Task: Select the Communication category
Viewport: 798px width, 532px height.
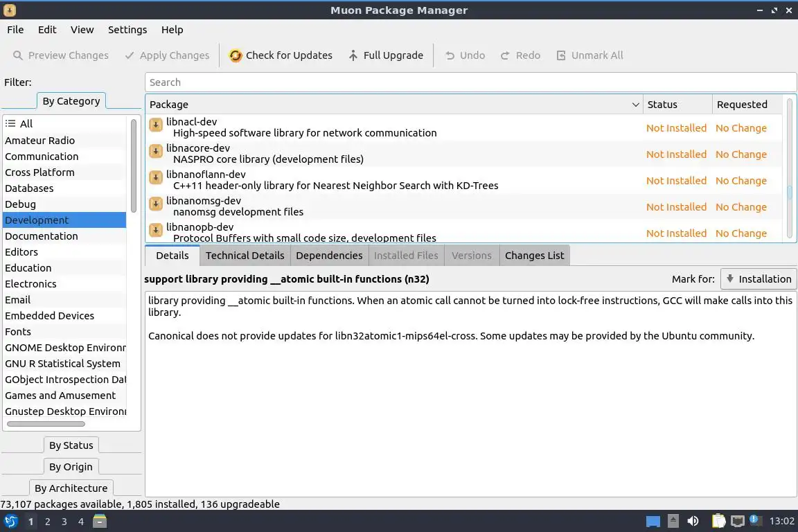Action: [64, 157]
